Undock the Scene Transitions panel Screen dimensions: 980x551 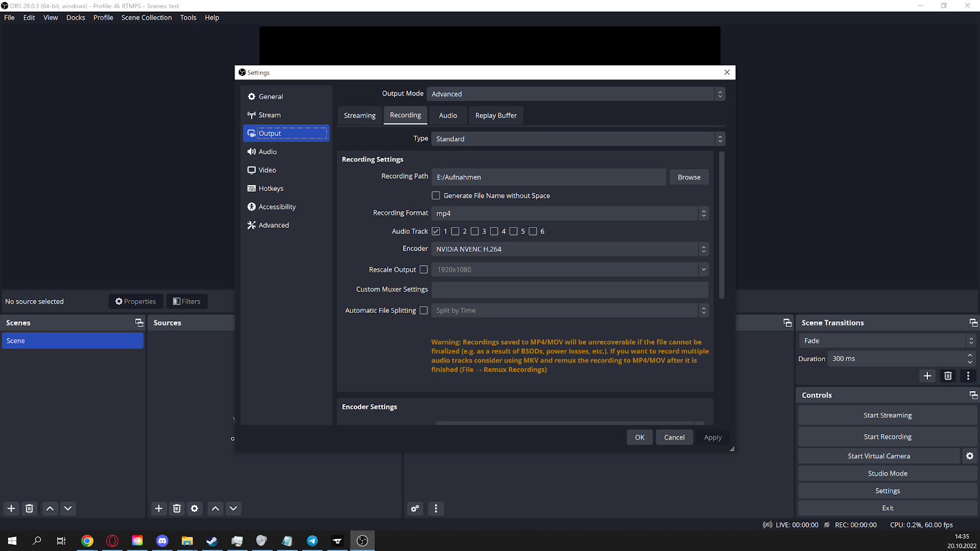973,323
